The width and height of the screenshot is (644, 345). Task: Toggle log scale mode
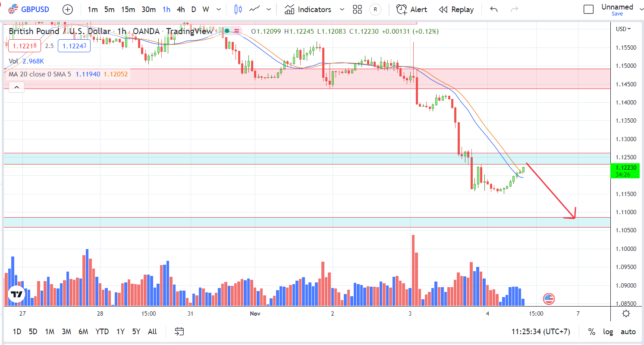pos(608,332)
